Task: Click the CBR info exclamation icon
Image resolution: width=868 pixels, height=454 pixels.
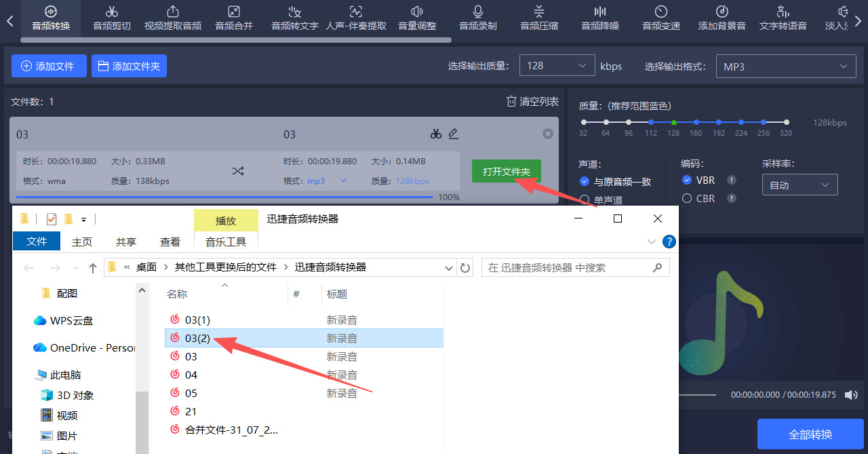Action: (732, 198)
